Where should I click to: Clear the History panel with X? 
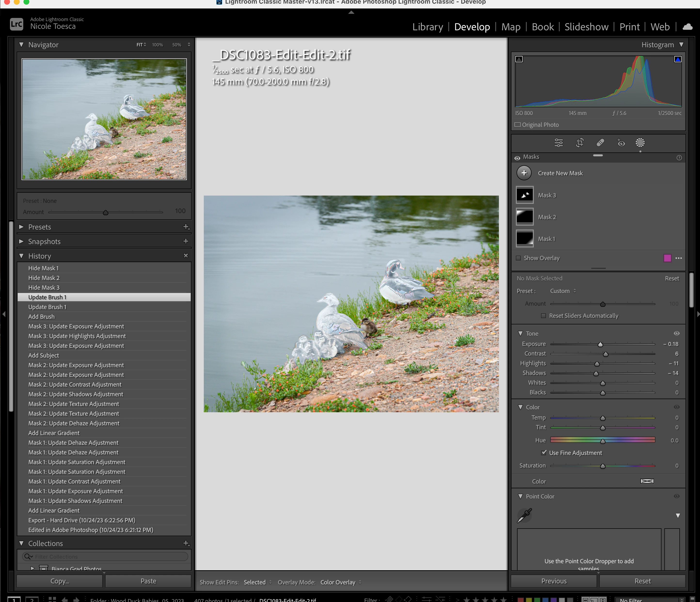(185, 256)
